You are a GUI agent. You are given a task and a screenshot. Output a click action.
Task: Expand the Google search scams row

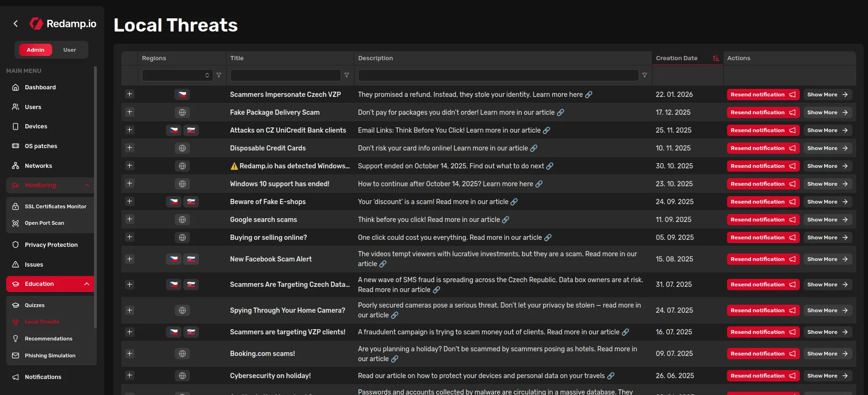(130, 220)
